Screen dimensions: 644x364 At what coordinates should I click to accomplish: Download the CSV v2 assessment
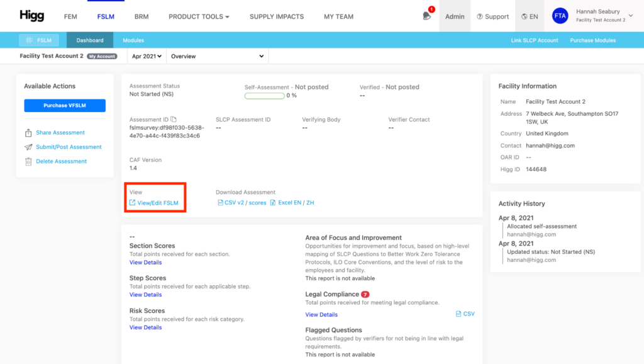pos(234,202)
